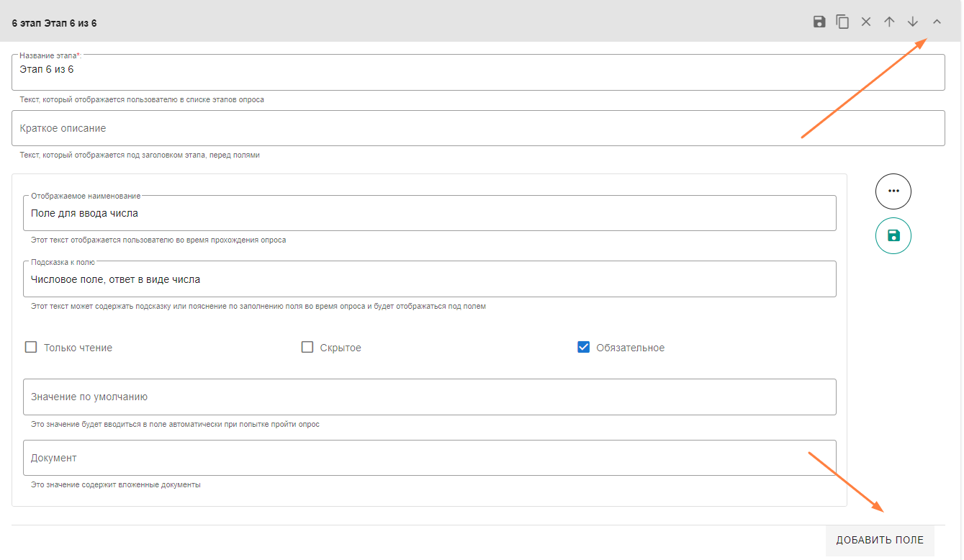The width and height of the screenshot is (964, 560).
Task: Click the 'Значение по умолчанию' field
Action: click(430, 397)
